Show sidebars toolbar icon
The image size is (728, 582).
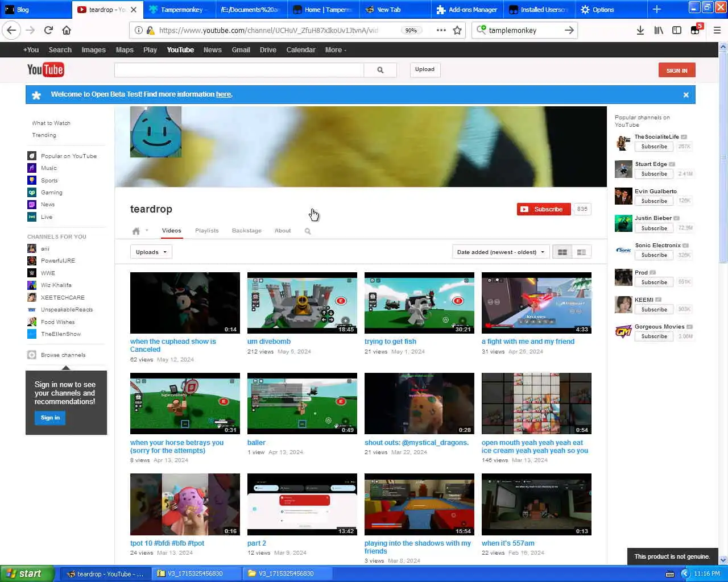[x=677, y=30]
